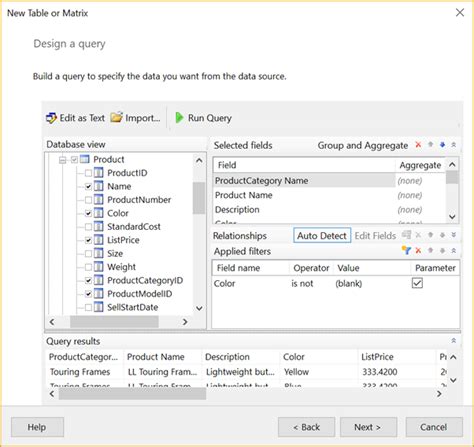Image resolution: width=474 pixels, height=447 pixels.
Task: Collapse the Product tree node
Action: pyautogui.click(x=62, y=160)
